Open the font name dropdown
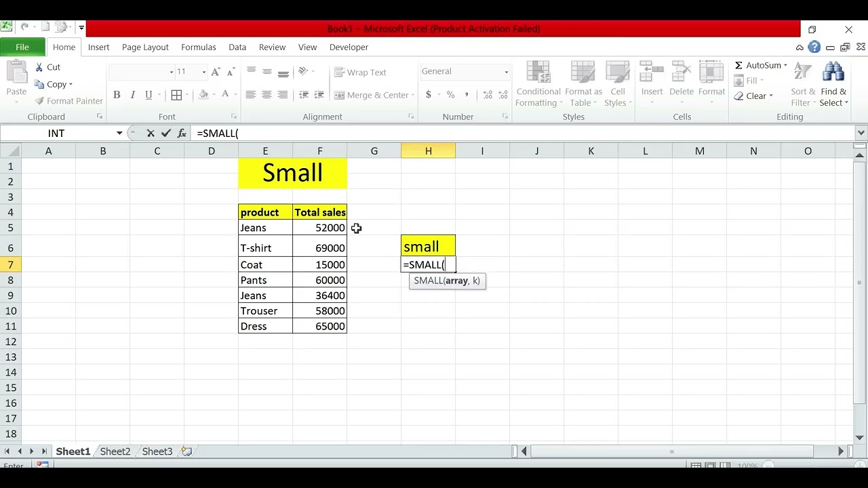This screenshot has width=868, height=488. click(x=171, y=72)
